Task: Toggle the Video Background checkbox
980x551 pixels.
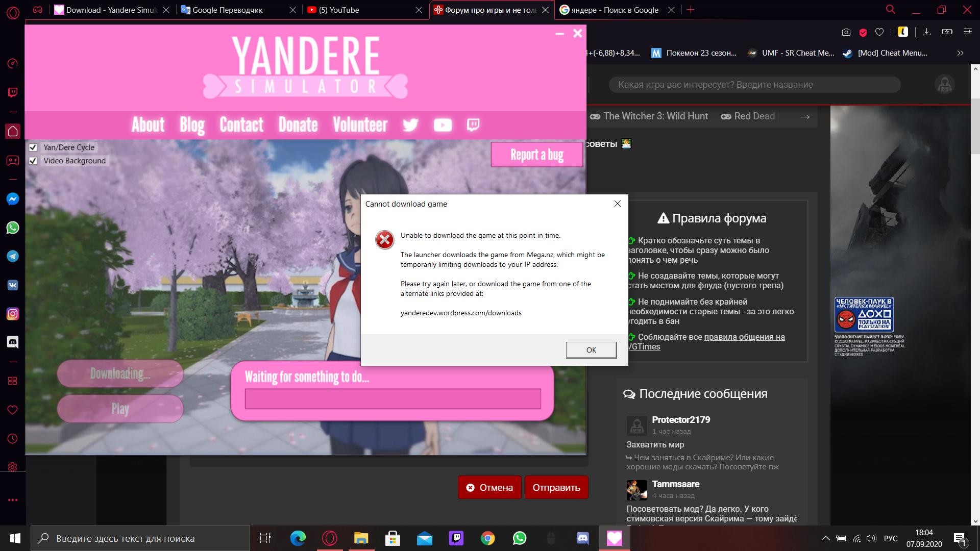Action: 33,160
